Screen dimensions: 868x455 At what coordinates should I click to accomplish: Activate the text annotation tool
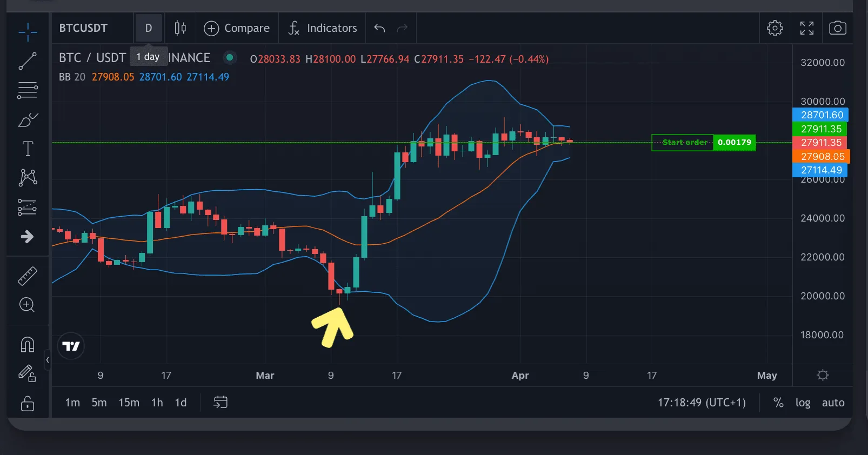pyautogui.click(x=28, y=149)
